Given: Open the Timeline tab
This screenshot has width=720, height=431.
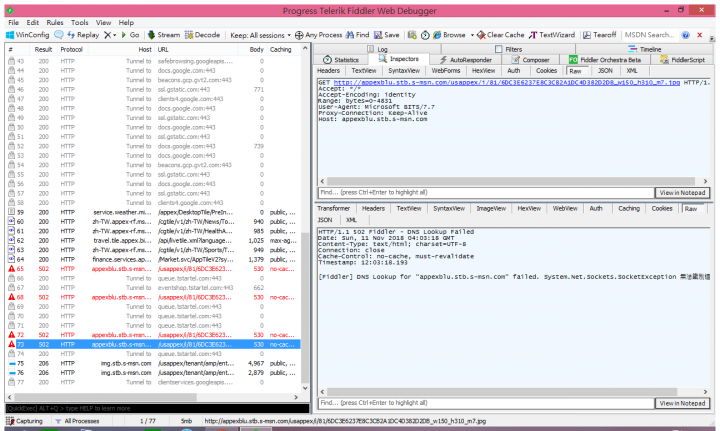Looking at the screenshot, I should click(x=645, y=49).
